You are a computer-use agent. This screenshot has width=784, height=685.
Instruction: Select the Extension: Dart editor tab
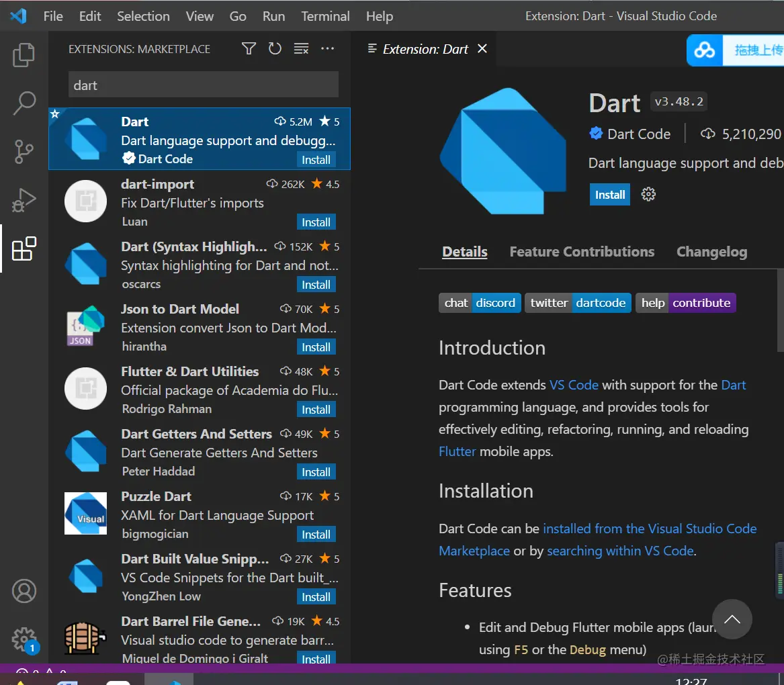425,49
